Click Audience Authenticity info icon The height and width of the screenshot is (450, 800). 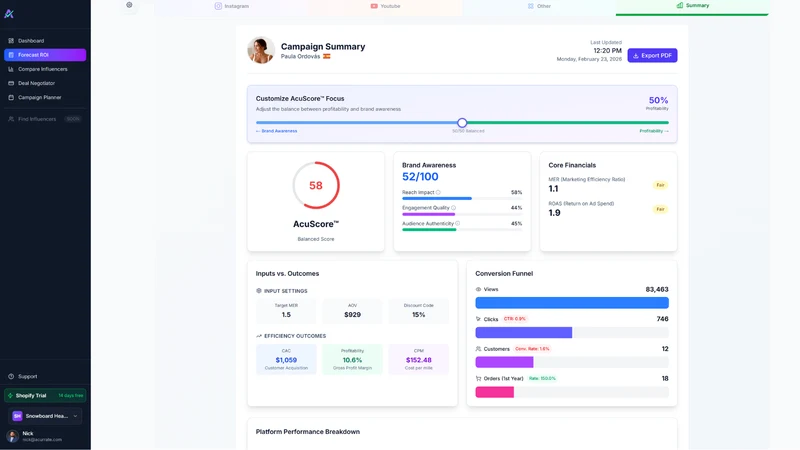(x=458, y=223)
